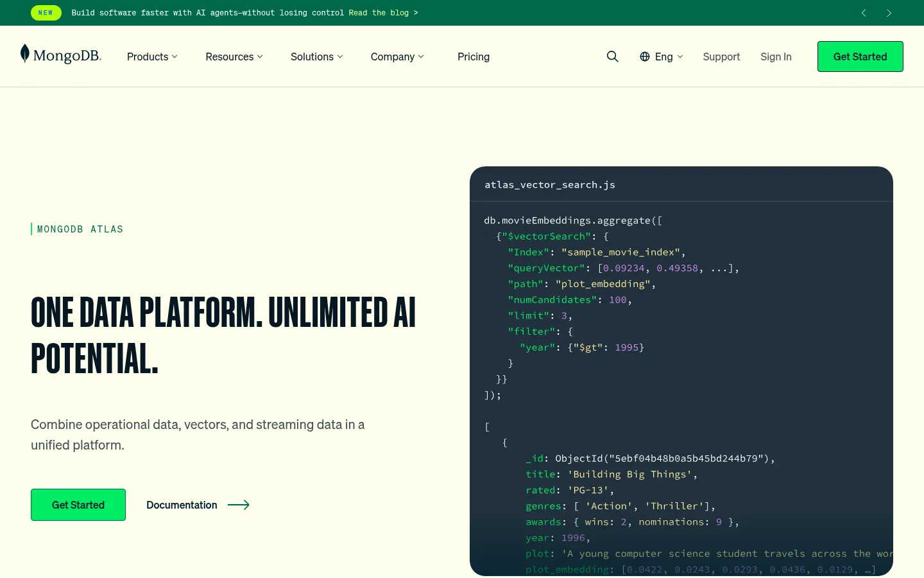924x578 pixels.
Task: Go to next announcement banner arrow
Action: (889, 13)
